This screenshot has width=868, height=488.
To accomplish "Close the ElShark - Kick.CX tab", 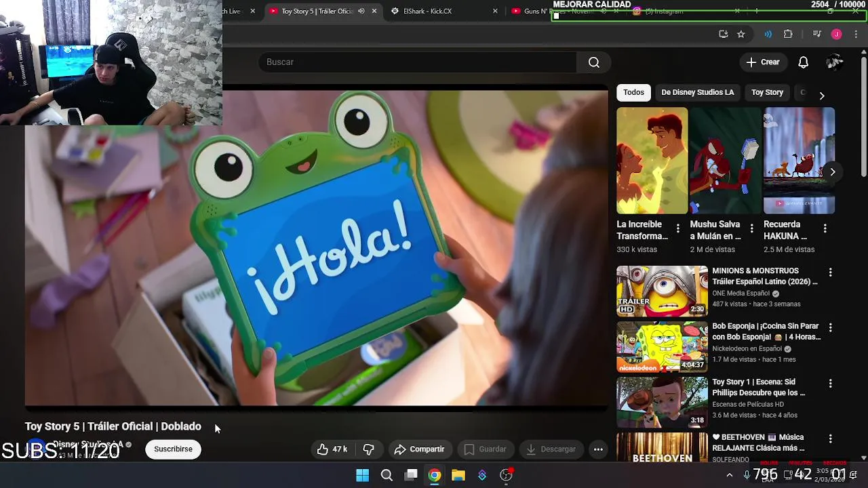I will (x=495, y=12).
